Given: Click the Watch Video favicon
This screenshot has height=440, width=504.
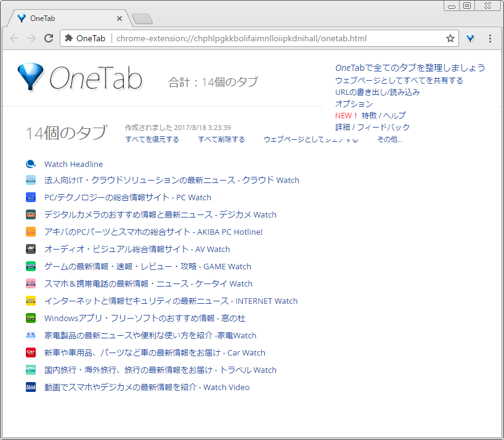Looking at the screenshot, I should click(31, 387).
